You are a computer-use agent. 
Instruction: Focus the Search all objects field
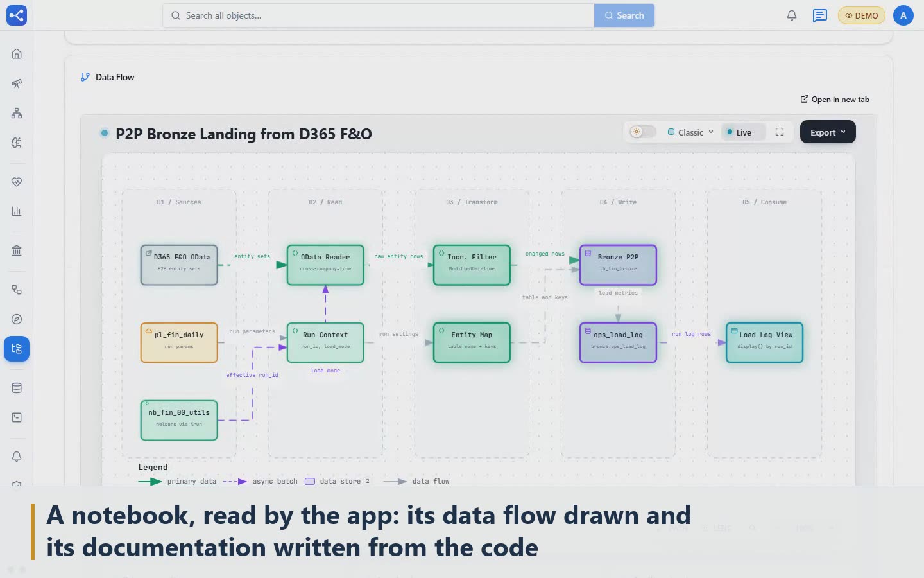pyautogui.click(x=379, y=15)
